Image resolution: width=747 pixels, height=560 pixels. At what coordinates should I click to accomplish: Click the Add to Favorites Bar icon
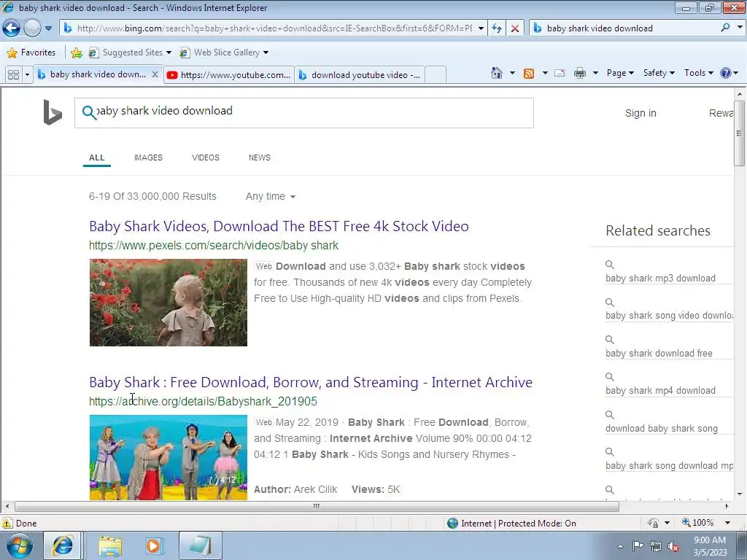(76, 52)
